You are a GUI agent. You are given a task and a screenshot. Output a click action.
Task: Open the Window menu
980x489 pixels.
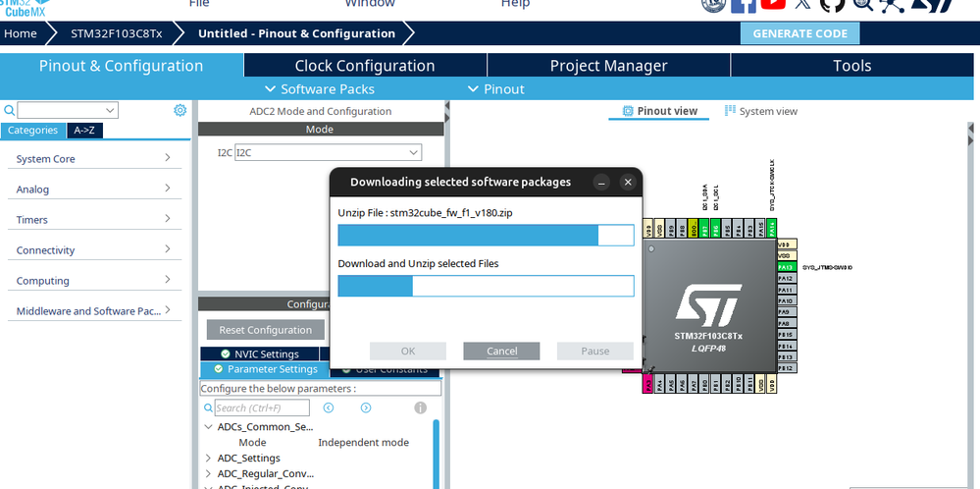(x=370, y=4)
